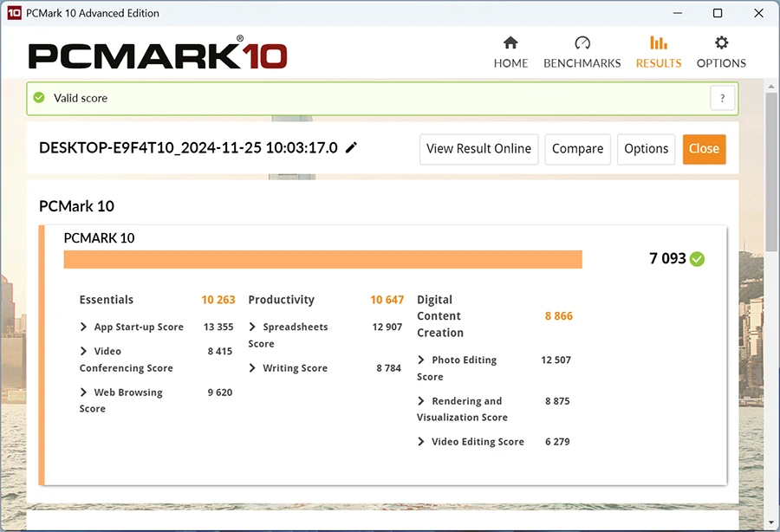This screenshot has height=532, width=780.
Task: Open Options via the gear icon
Action: point(721,43)
